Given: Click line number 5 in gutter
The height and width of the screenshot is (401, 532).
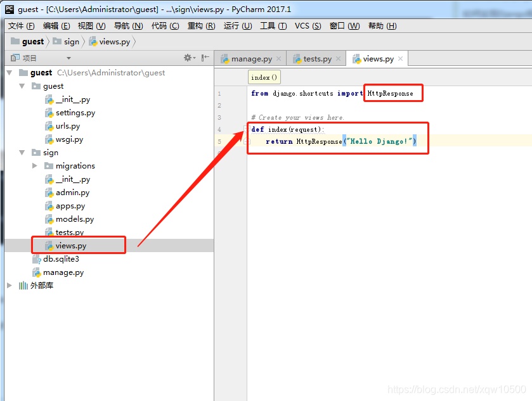Looking at the screenshot, I should [x=219, y=141].
